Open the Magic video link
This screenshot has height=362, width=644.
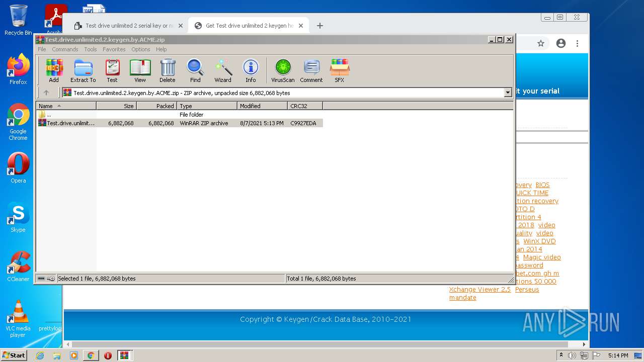coord(542,257)
